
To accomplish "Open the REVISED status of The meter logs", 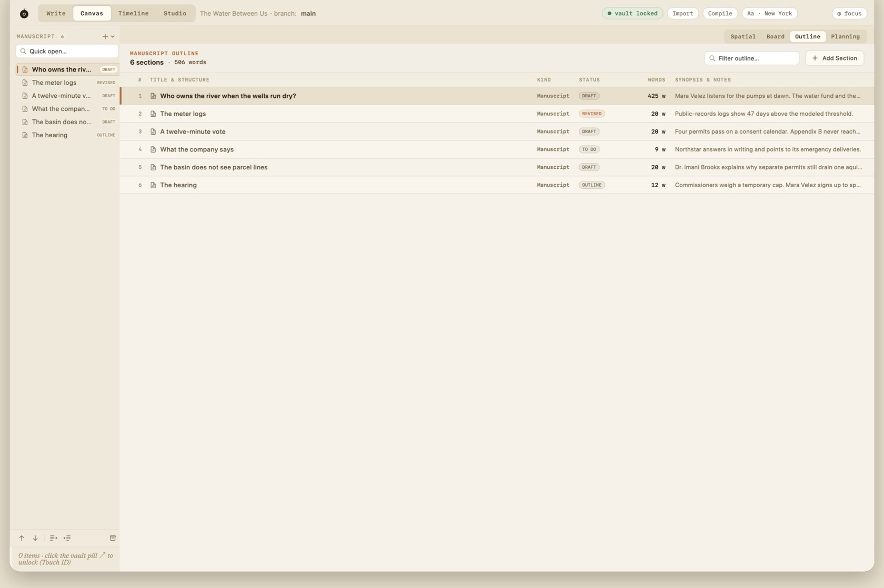I will coord(591,114).
